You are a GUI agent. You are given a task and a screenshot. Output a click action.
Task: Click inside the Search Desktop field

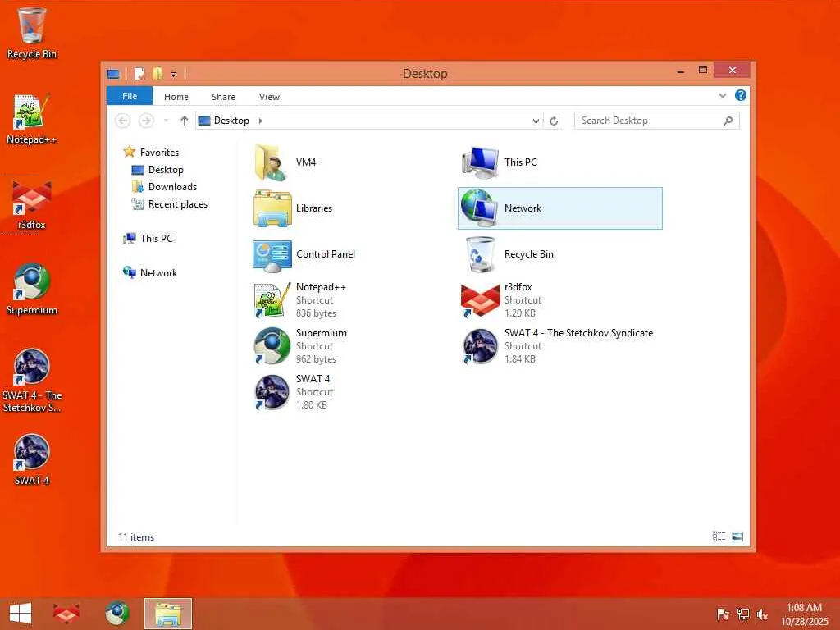pos(656,121)
